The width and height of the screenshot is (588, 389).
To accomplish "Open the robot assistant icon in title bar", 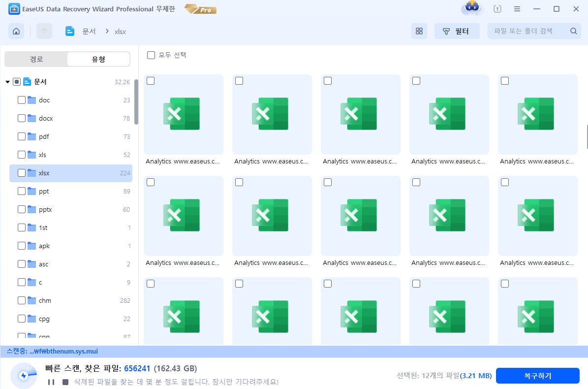I will point(472,8).
